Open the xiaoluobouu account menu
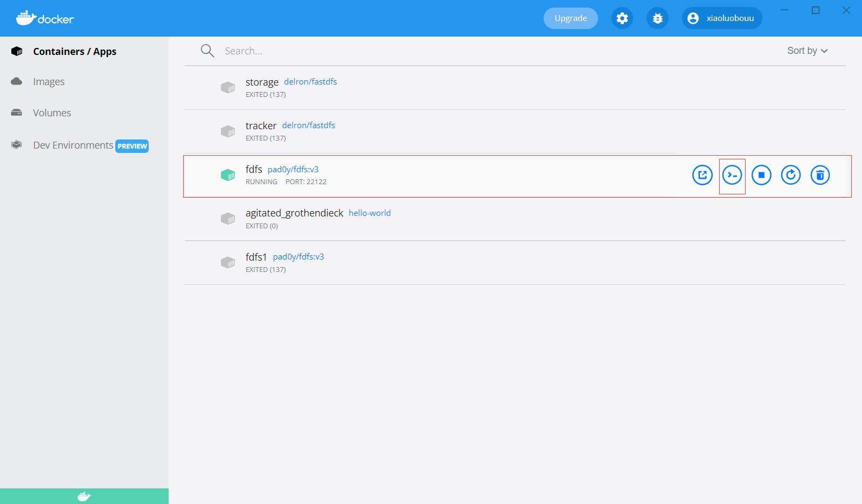 (x=721, y=18)
